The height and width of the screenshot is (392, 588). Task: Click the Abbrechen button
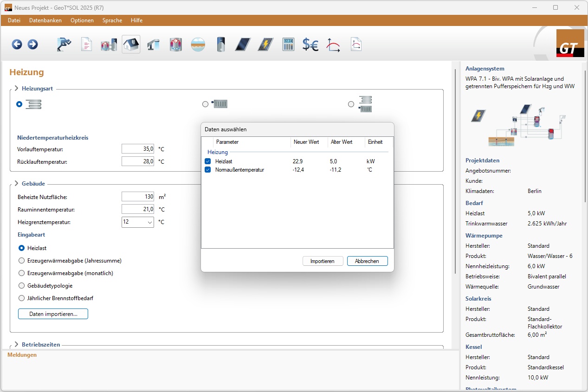coord(367,261)
